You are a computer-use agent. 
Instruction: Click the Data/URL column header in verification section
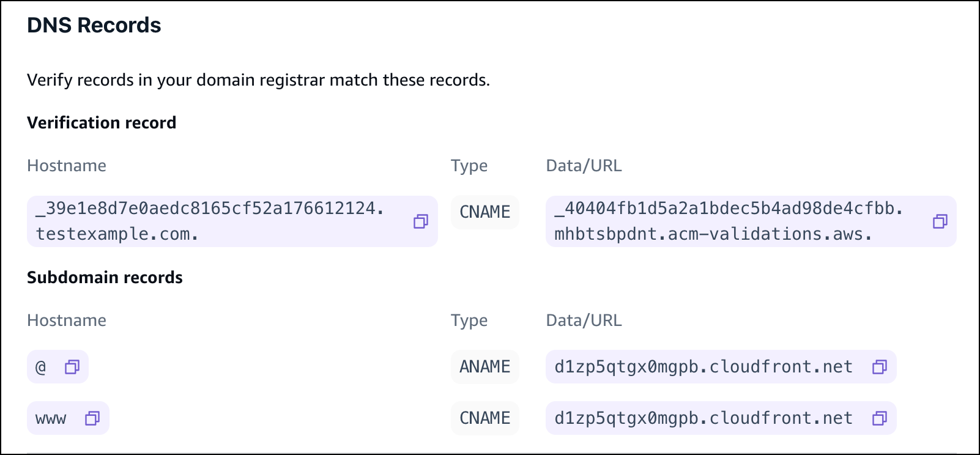click(584, 165)
